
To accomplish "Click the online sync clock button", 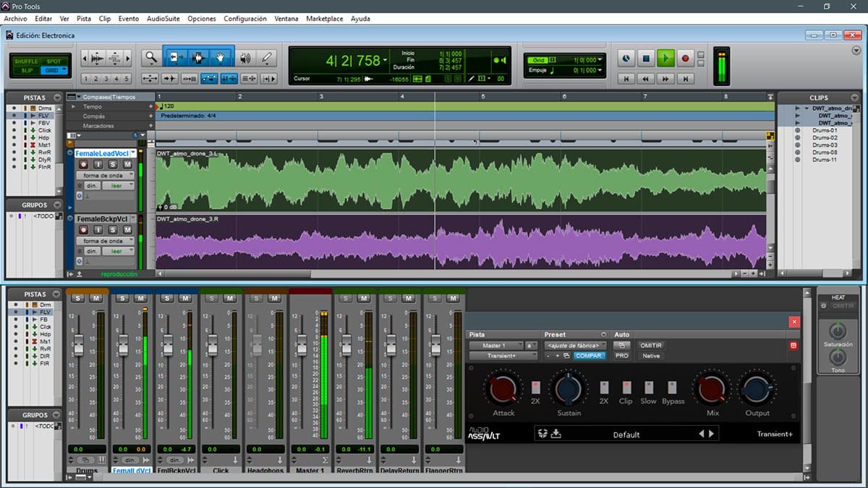I will click(627, 59).
